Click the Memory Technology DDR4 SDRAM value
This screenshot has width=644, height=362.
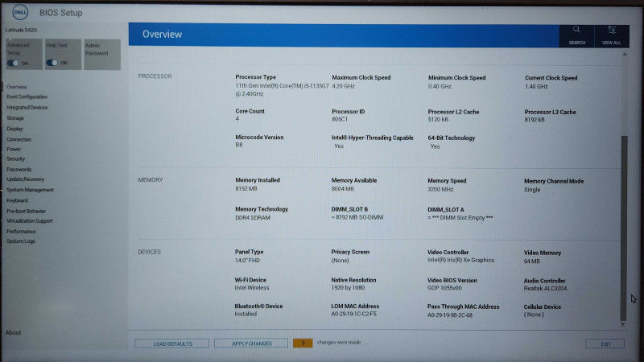(253, 217)
